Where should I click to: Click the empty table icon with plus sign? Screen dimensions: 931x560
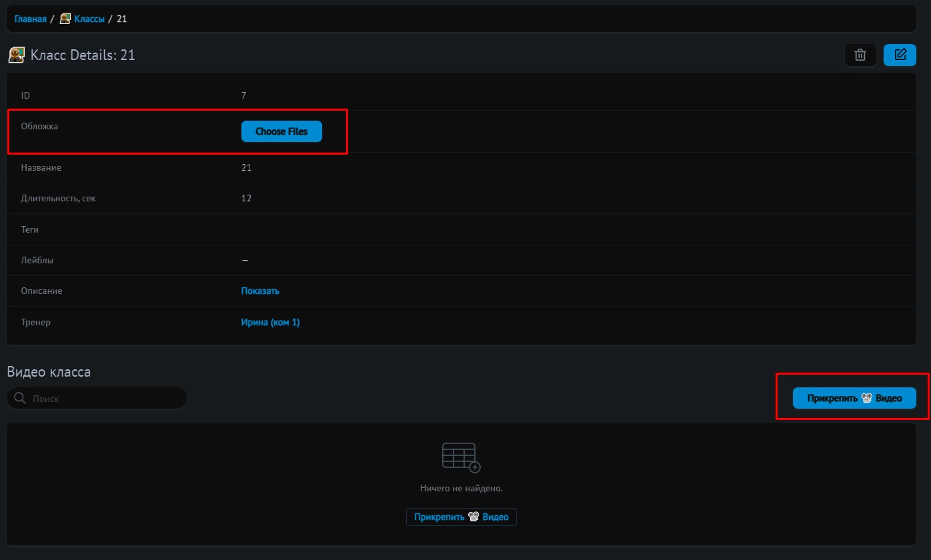pyautogui.click(x=461, y=457)
